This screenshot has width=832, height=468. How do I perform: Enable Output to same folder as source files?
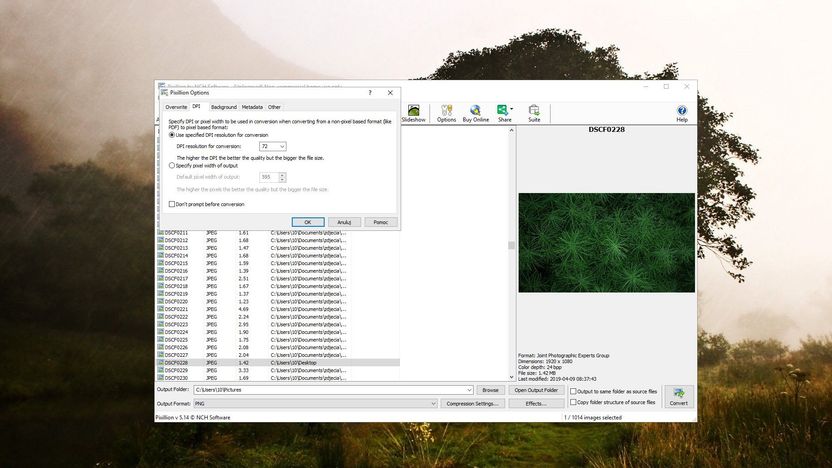(x=573, y=391)
